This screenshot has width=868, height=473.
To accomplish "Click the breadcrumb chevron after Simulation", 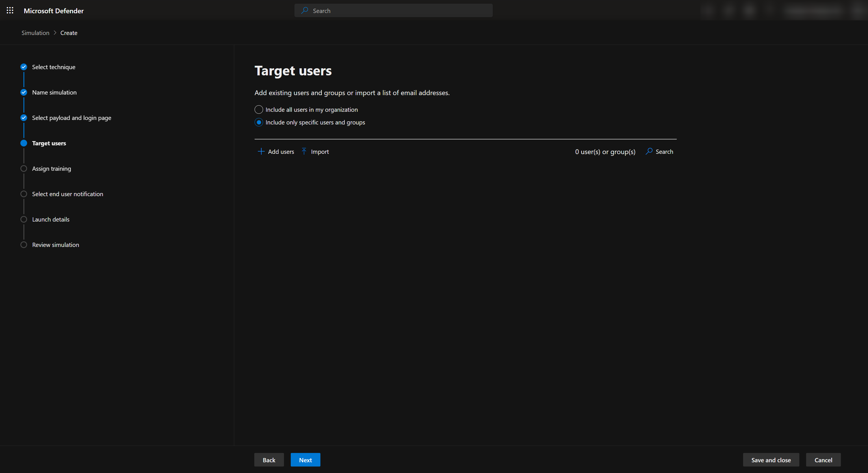I will tap(55, 33).
